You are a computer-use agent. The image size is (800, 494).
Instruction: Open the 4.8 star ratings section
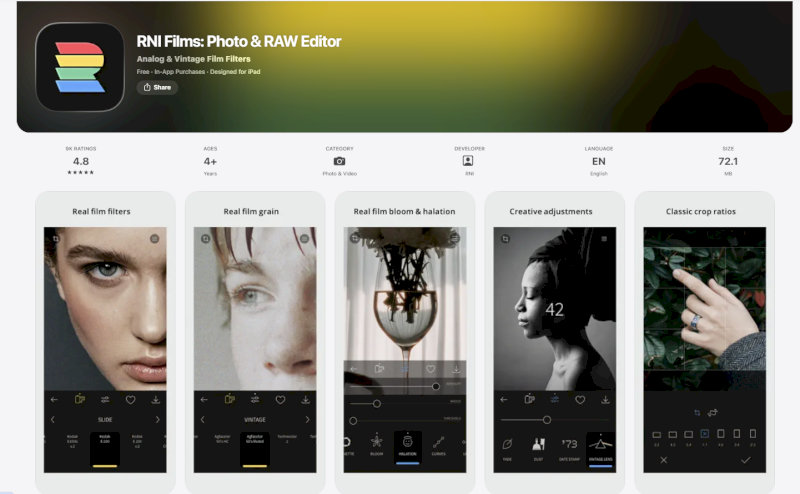(81, 161)
